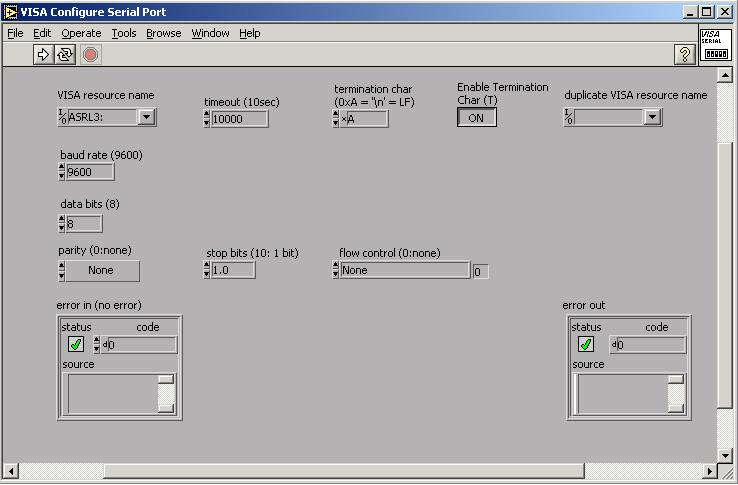Click termination char stepper arrows

pyautogui.click(x=336, y=119)
